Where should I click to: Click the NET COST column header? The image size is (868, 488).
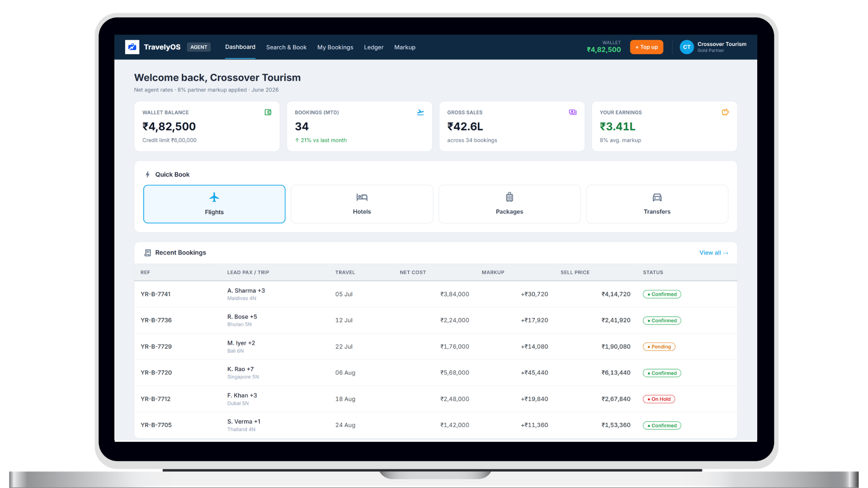pyautogui.click(x=413, y=272)
